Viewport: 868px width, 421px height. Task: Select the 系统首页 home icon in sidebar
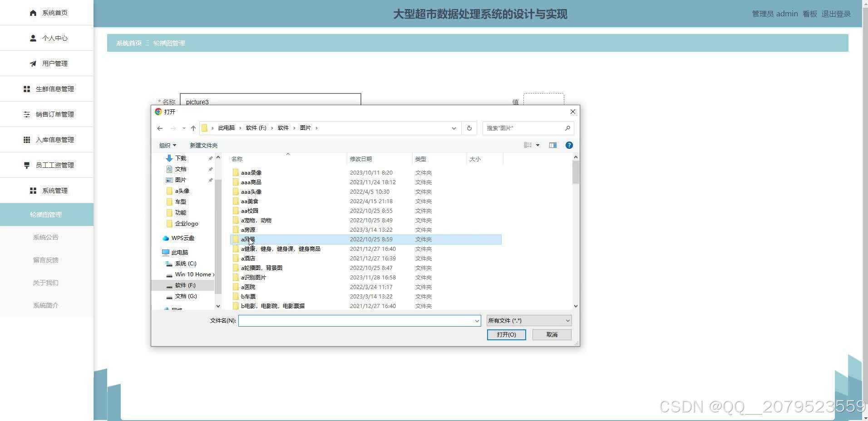(33, 13)
